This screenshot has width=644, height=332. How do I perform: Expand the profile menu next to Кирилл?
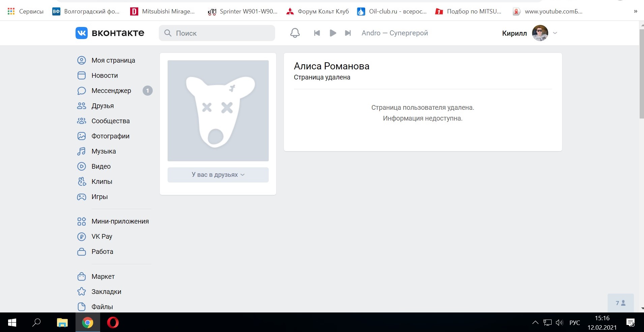[x=555, y=33]
